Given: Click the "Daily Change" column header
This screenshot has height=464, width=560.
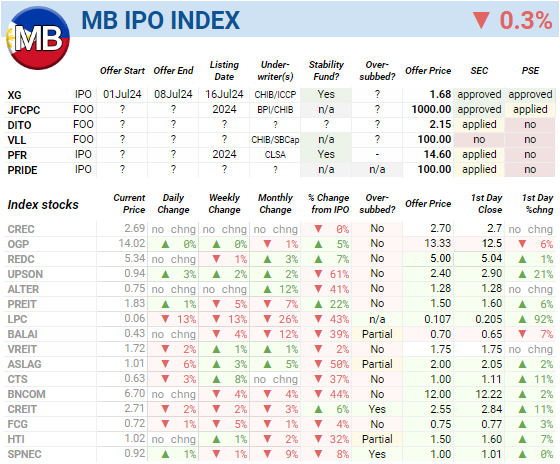Looking at the screenshot, I should (173, 204).
